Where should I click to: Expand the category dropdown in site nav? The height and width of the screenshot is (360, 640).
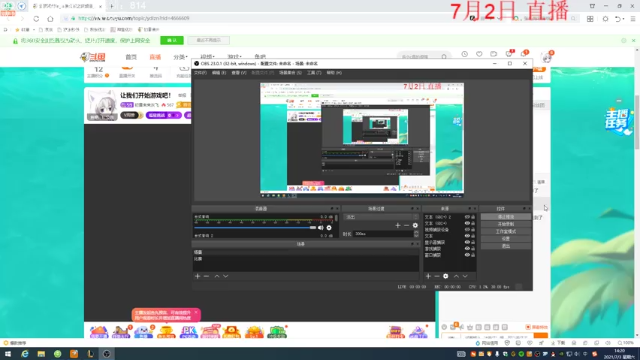tap(180, 57)
